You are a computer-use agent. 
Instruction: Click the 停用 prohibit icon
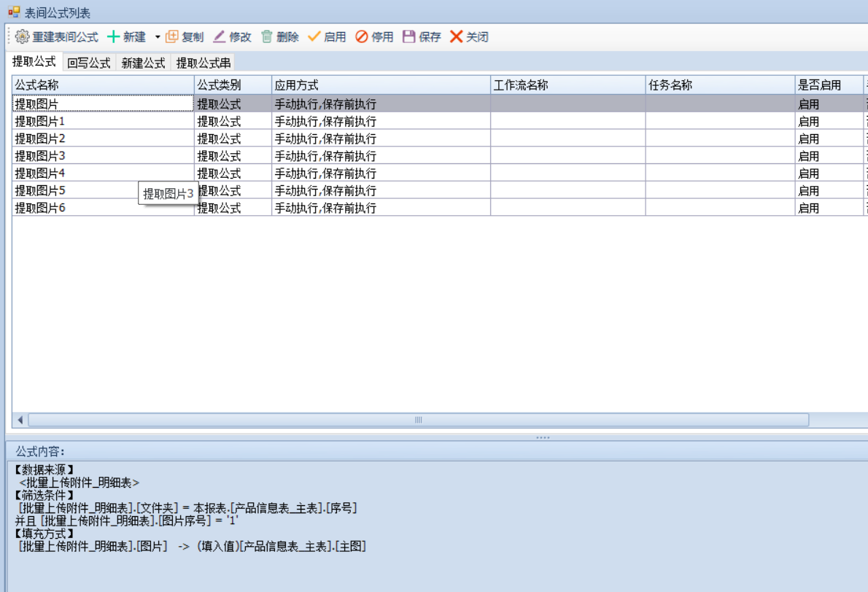pos(362,36)
